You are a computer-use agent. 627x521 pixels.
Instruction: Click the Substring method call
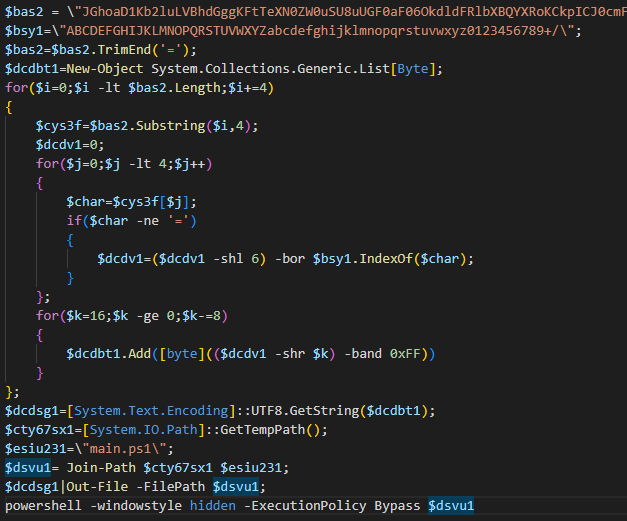point(171,126)
